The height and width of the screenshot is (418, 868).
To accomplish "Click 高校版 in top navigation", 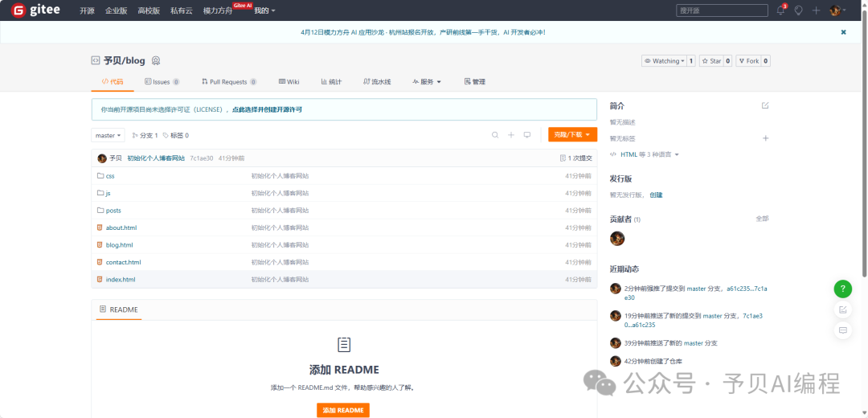I will (149, 10).
